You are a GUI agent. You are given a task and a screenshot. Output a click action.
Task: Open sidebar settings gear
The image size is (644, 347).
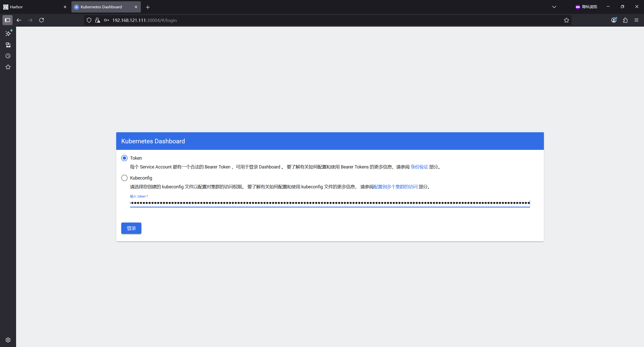[x=8, y=340]
